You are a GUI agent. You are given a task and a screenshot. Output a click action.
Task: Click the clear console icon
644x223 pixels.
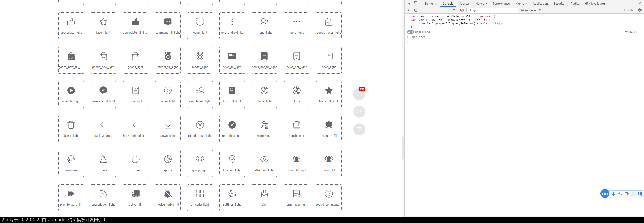(416, 10)
